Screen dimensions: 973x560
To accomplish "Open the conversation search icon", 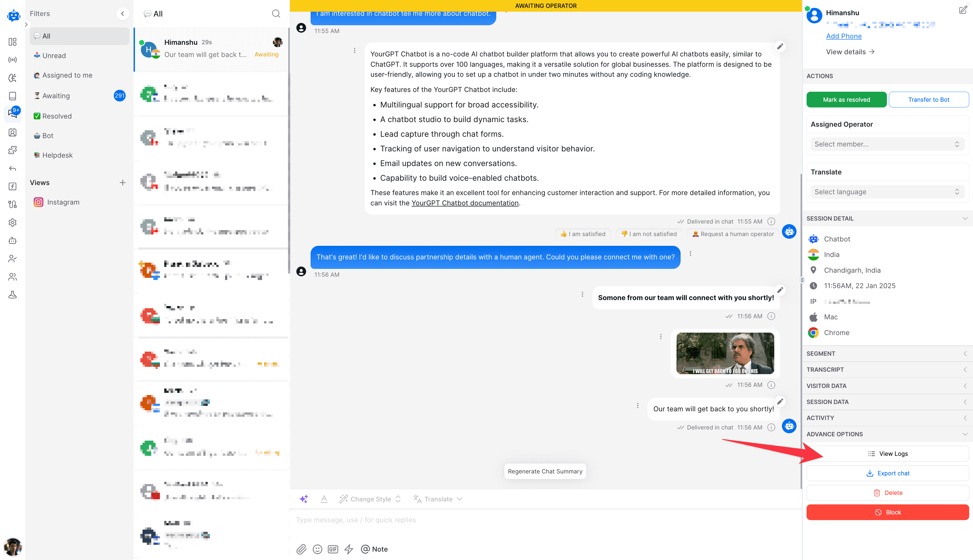I will [x=276, y=14].
